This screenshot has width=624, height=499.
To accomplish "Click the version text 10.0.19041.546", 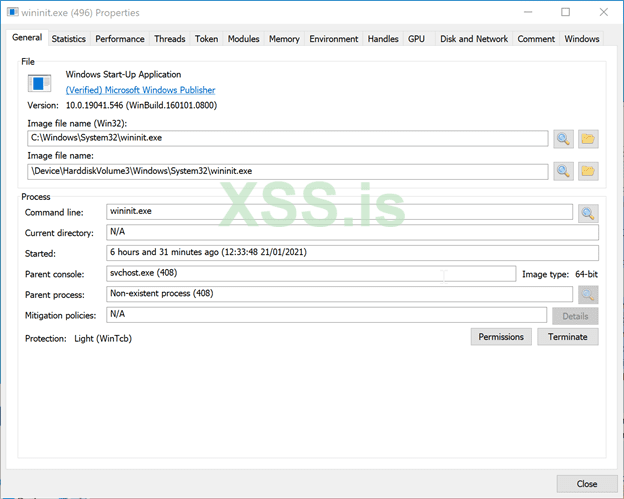I will 141,105.
